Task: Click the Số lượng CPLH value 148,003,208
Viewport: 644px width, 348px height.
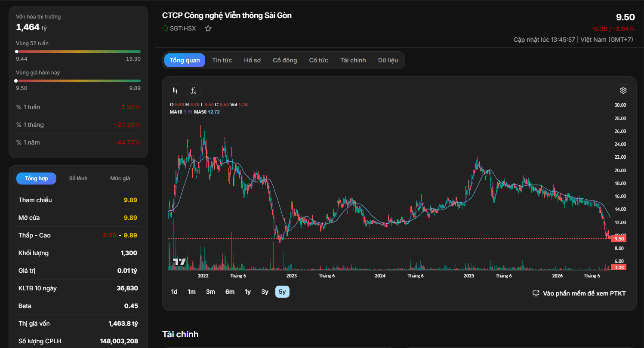Action: (119, 341)
